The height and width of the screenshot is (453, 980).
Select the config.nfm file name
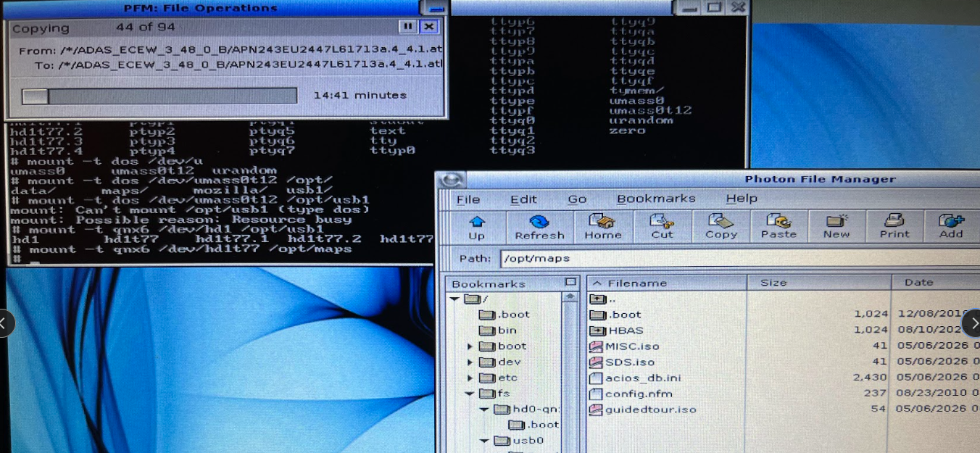coord(639,394)
